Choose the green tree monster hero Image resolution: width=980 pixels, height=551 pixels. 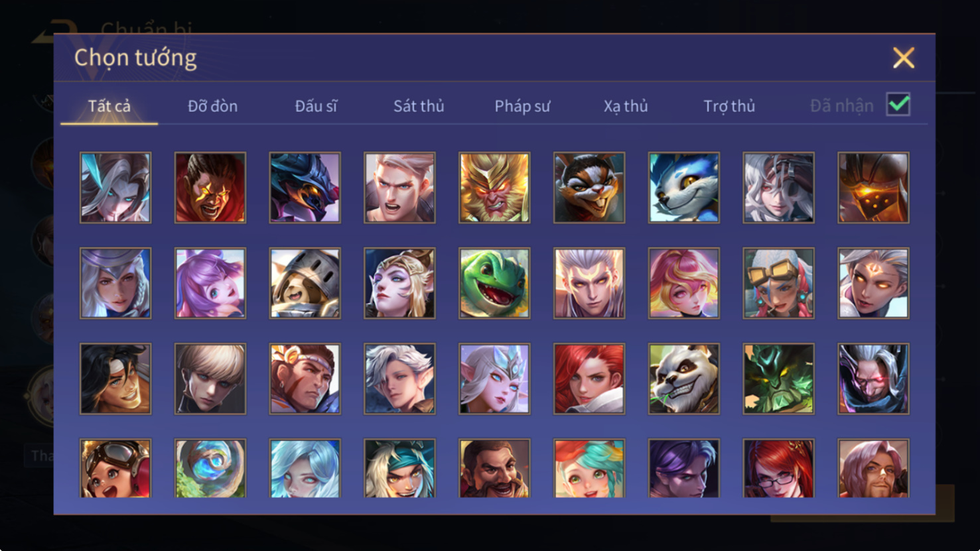[779, 379]
